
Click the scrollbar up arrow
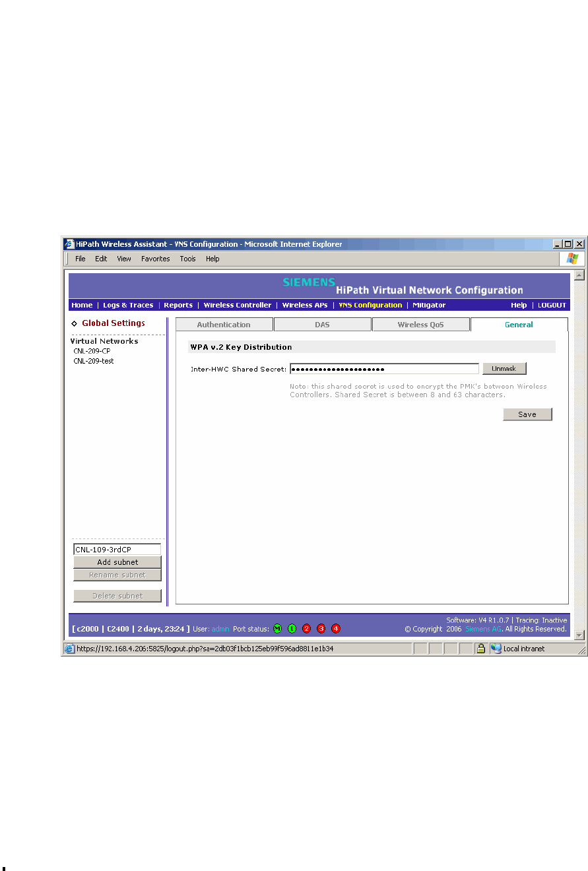click(579, 275)
